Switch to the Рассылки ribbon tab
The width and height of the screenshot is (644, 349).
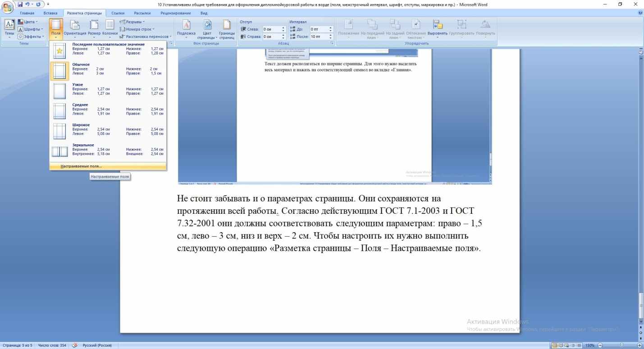[142, 13]
